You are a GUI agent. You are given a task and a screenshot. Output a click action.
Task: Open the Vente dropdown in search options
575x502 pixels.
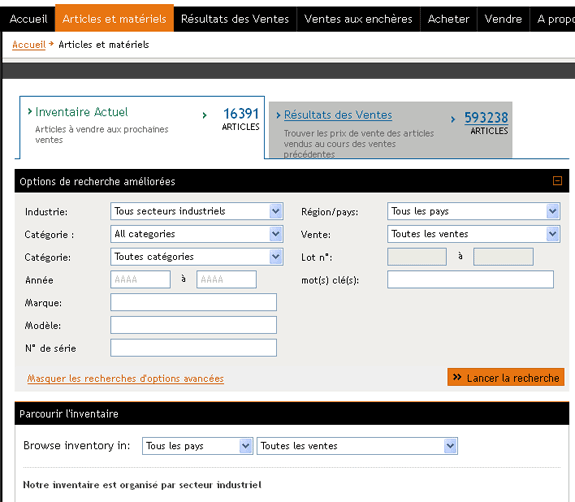473,234
